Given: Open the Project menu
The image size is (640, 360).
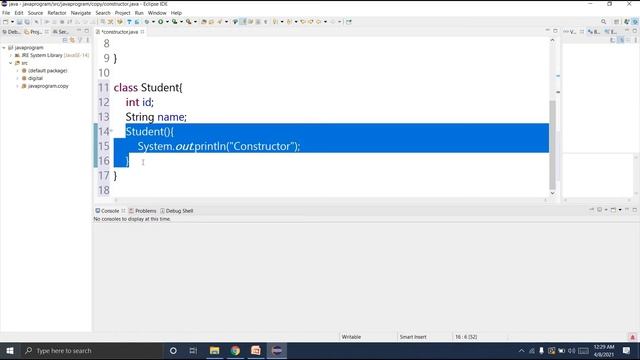Looking at the screenshot, I should [122, 13].
